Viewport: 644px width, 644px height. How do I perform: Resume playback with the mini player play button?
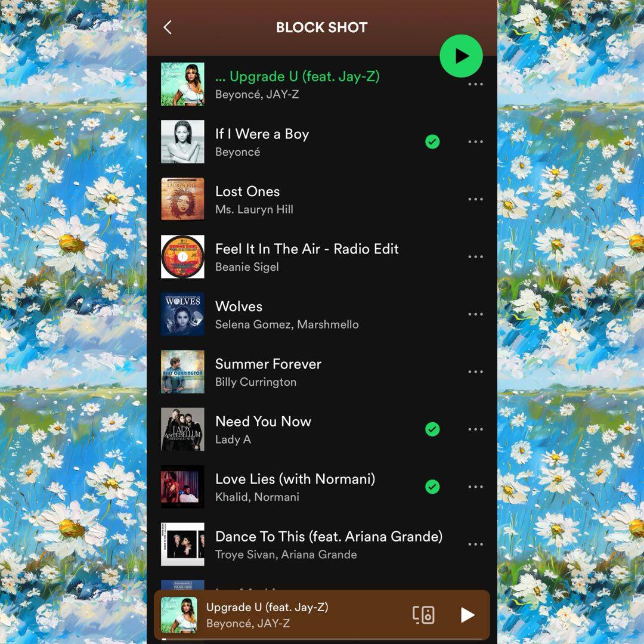(x=467, y=615)
